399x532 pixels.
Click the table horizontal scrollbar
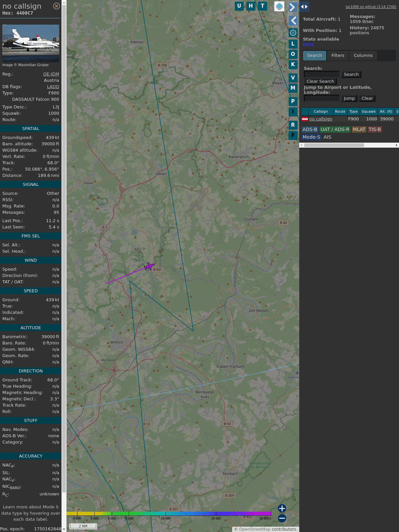334,145
